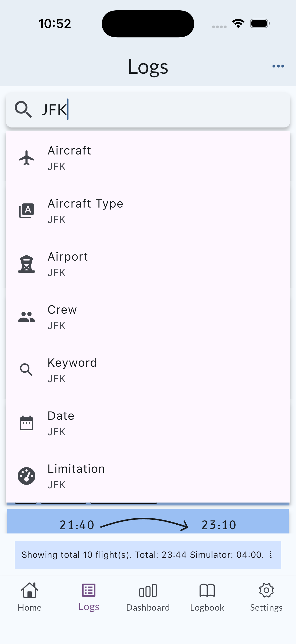Image resolution: width=296 pixels, height=644 pixels.
Task: Tap the search bar magnifier icon
Action: pyautogui.click(x=23, y=110)
